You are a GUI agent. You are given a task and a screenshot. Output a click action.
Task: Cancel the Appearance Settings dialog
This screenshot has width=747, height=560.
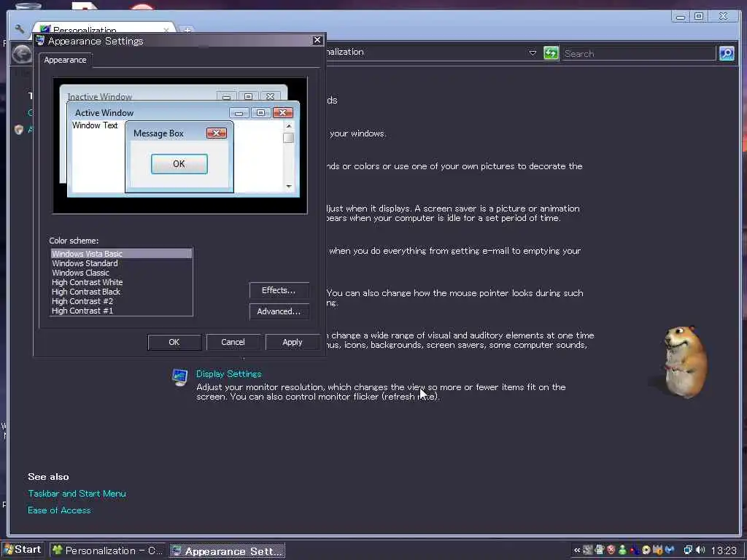(x=233, y=342)
